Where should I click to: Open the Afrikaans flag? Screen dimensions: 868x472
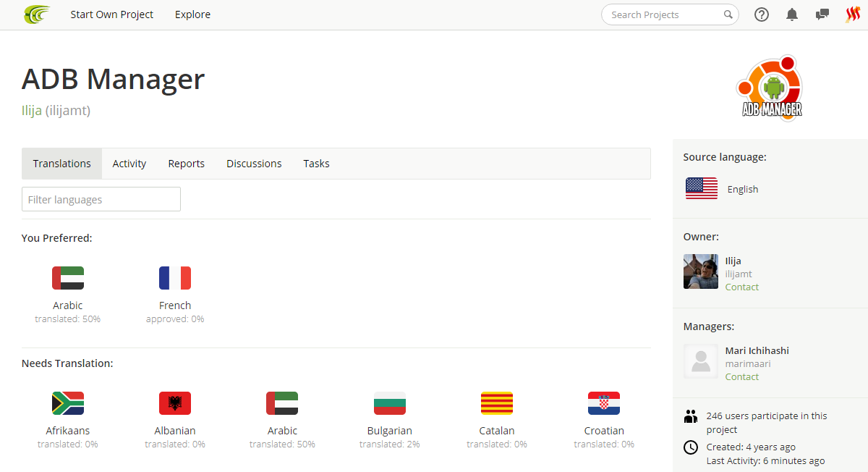pos(68,403)
